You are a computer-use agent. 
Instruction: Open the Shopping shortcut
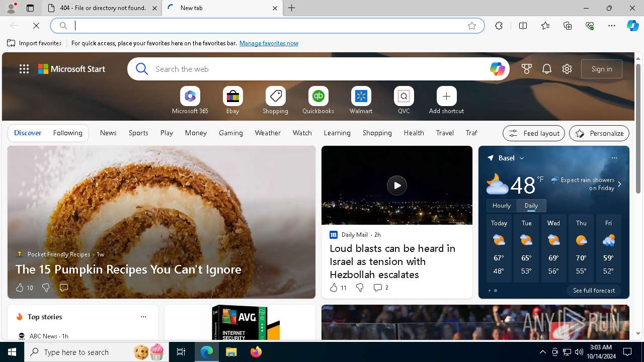click(x=276, y=101)
